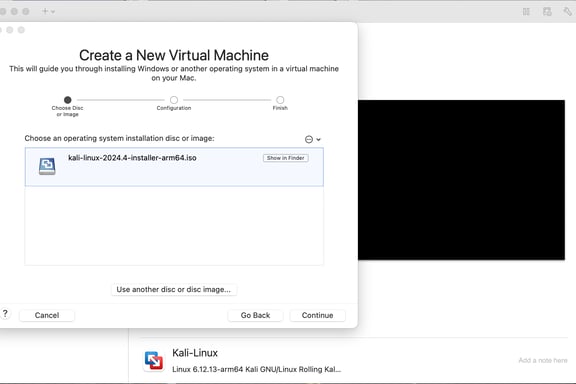Click the Configuration step indicator
Screen dimensions: 576x384
coord(174,100)
